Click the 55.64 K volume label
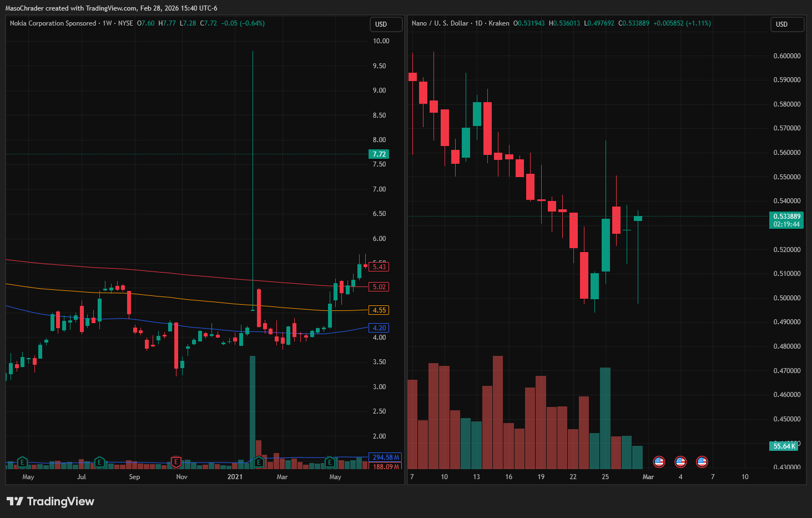The width and height of the screenshot is (812, 518). pyautogui.click(x=784, y=446)
